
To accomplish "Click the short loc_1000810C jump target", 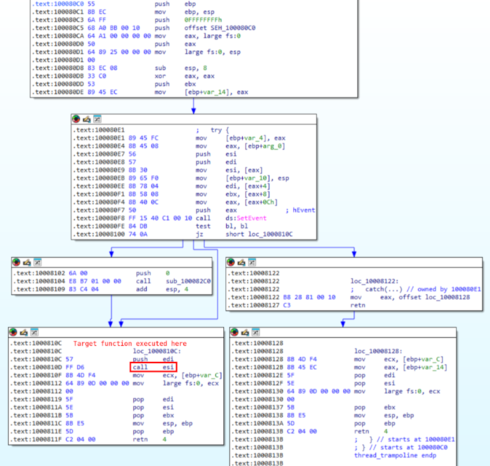I will [259, 234].
